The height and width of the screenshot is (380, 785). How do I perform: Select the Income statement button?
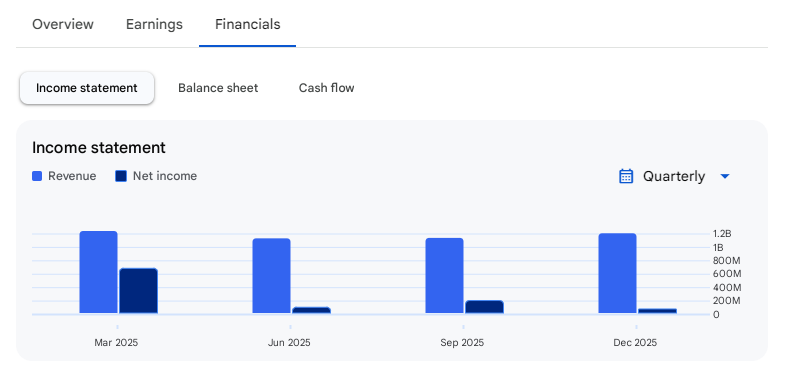(x=87, y=88)
